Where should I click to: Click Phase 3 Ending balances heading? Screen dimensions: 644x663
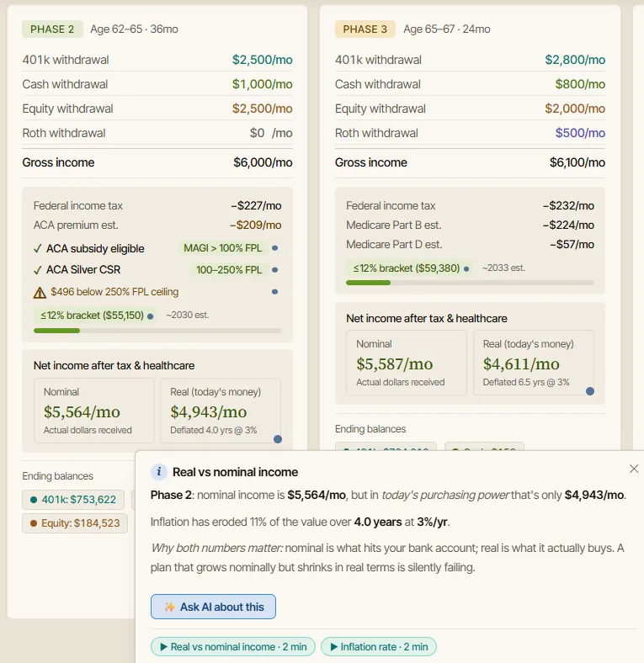pos(370,429)
